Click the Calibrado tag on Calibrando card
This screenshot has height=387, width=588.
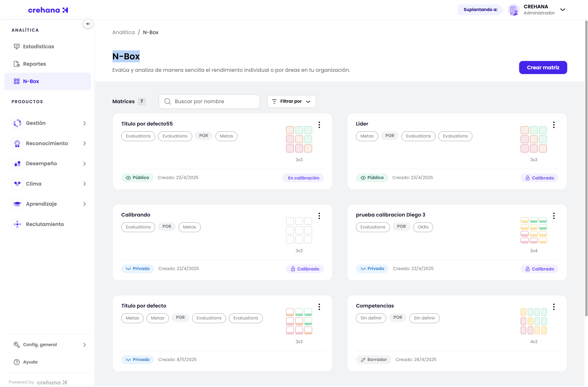coord(305,269)
